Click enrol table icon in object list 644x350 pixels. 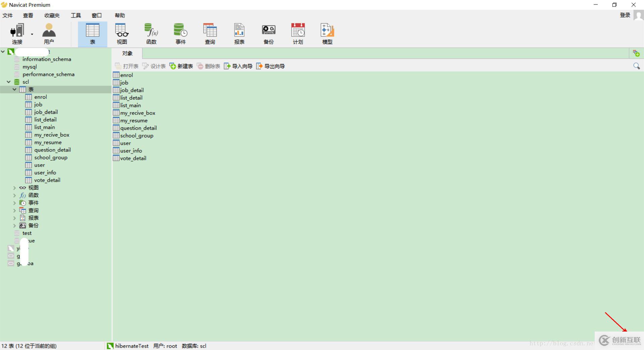(x=116, y=75)
